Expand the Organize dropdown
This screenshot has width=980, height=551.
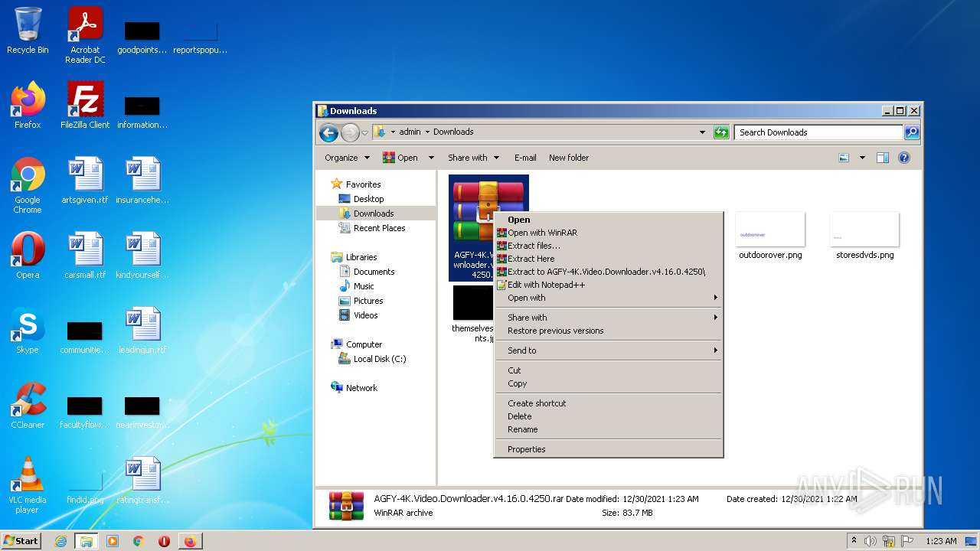pos(347,158)
